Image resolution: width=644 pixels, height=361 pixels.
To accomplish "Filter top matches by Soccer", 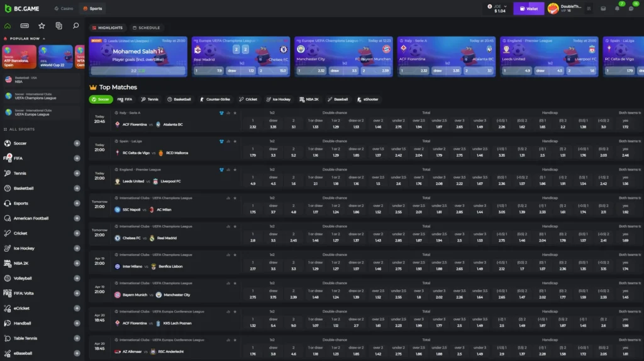I will [x=101, y=99].
